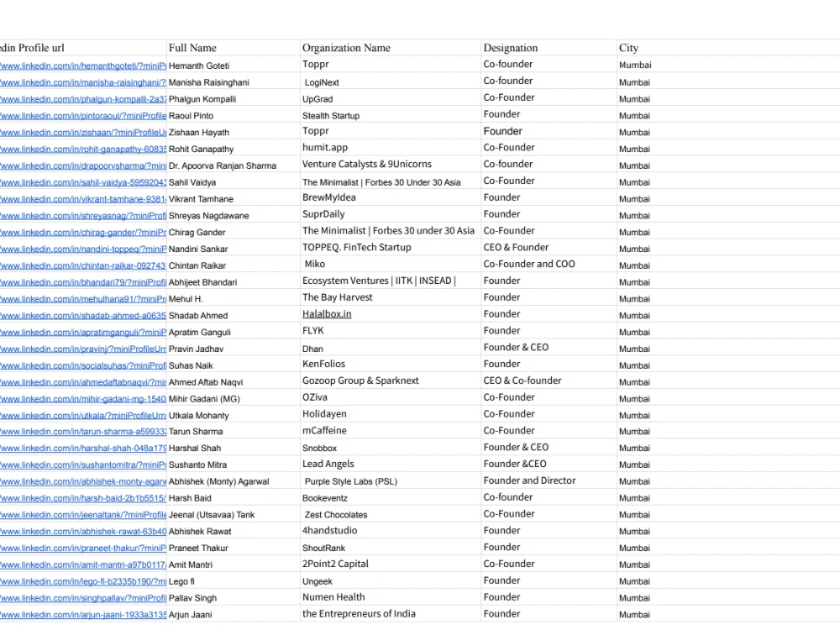Open the singhpallav LinkedIn link
The image size is (840, 630).
coord(83,598)
